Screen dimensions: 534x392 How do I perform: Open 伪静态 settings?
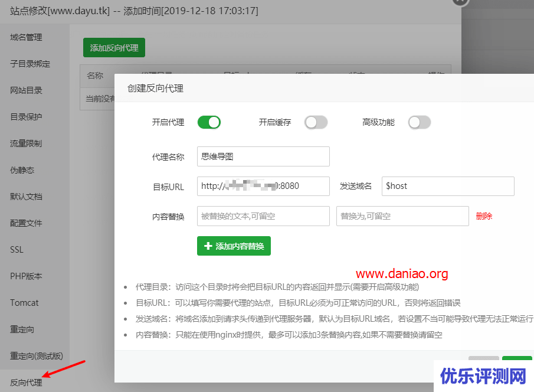point(22,170)
